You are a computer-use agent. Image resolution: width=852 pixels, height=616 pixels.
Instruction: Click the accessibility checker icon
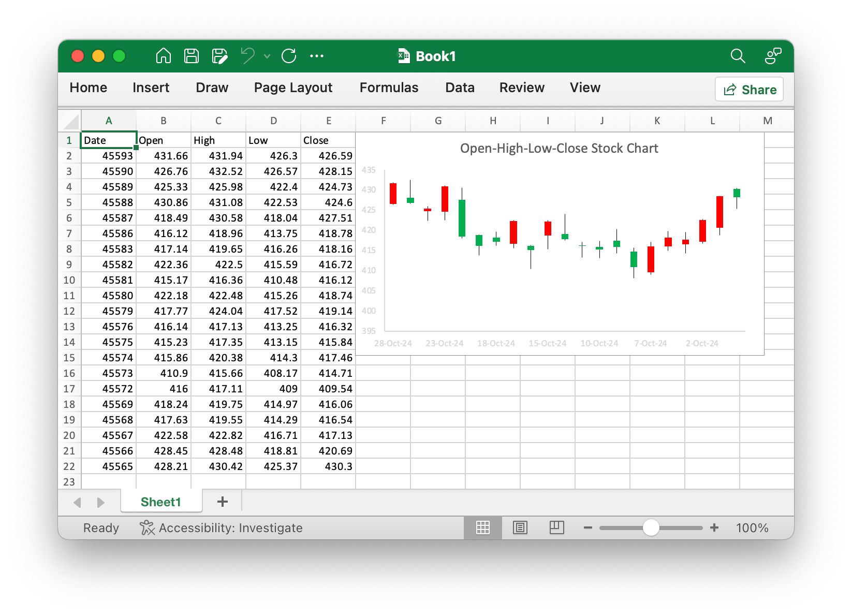(147, 528)
